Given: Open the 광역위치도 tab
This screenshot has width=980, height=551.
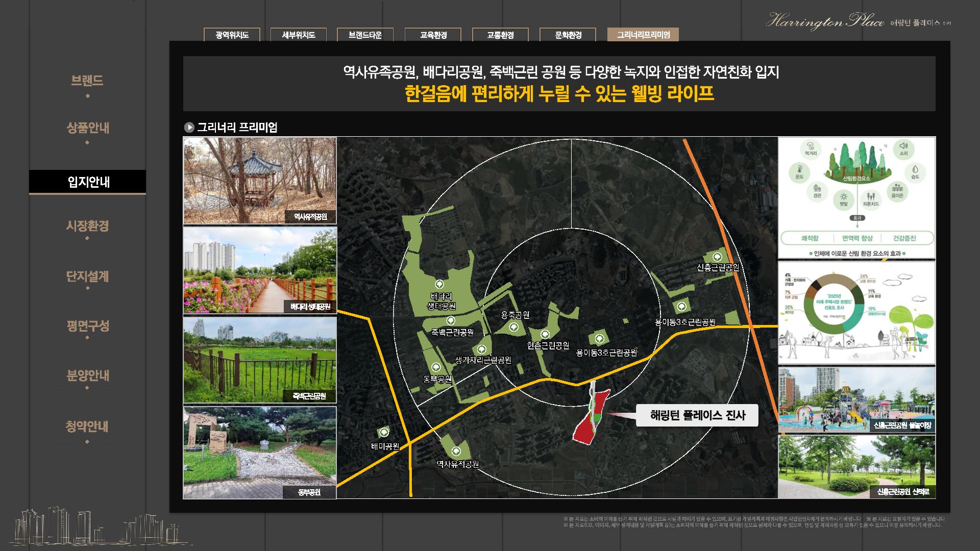Looking at the screenshot, I should (x=232, y=35).
